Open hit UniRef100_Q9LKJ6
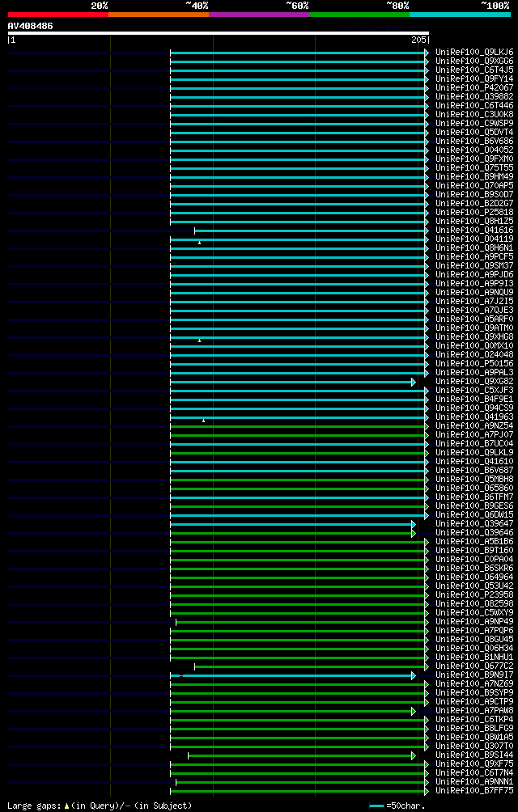 pos(474,53)
